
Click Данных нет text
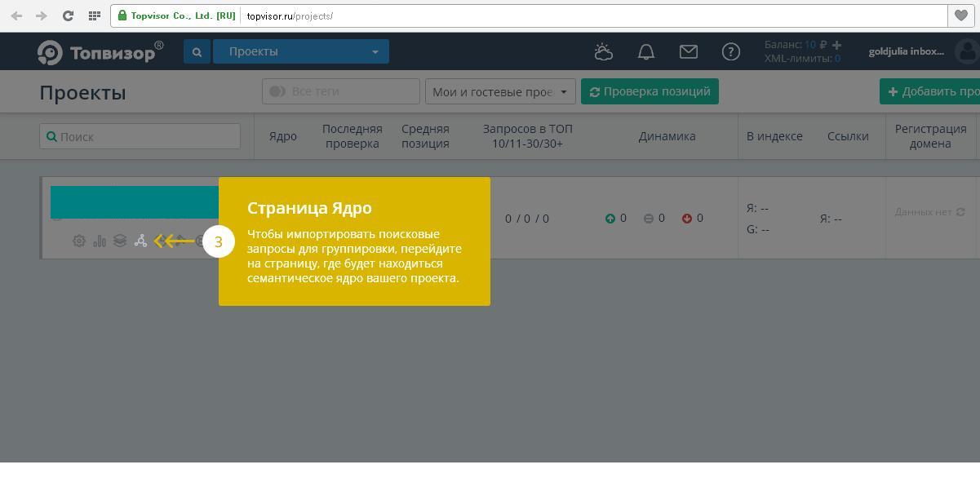pos(923,212)
